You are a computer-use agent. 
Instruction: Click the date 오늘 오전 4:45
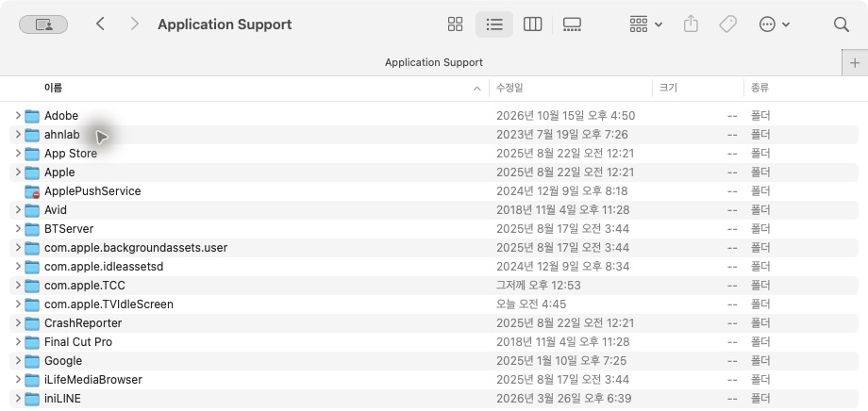click(531, 304)
